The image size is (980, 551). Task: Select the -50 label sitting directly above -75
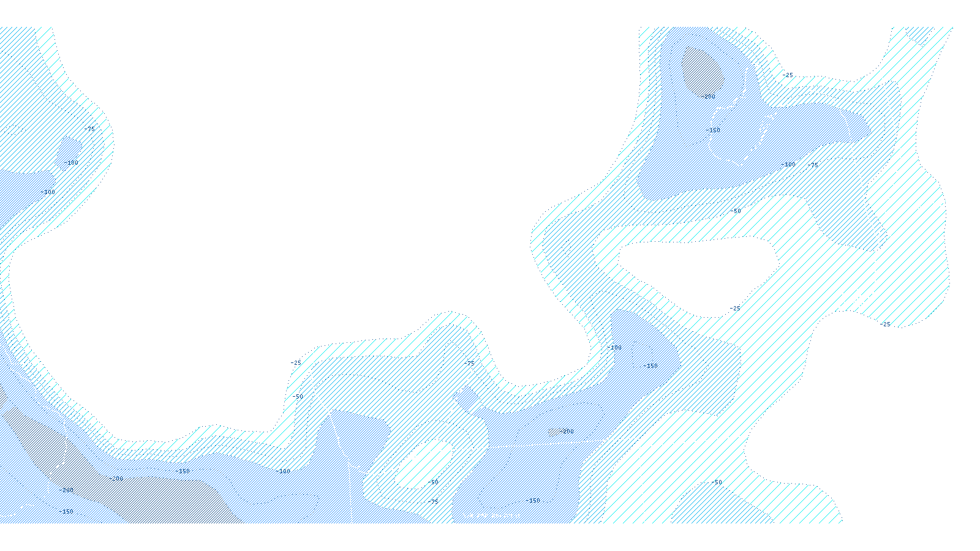[x=433, y=482]
